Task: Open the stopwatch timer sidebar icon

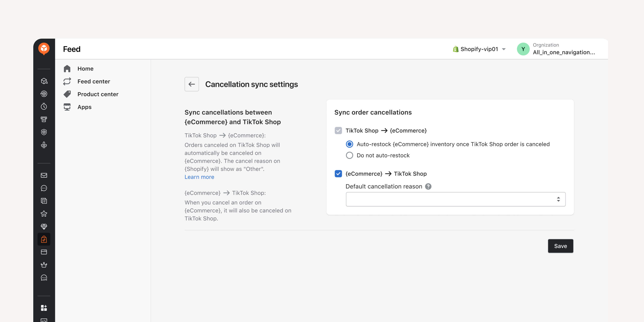Action: [x=44, y=106]
